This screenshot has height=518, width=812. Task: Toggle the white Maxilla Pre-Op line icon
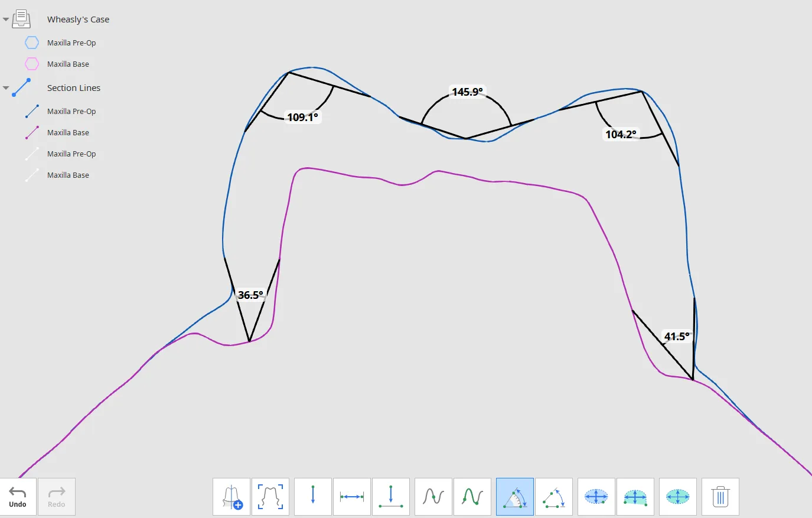point(32,154)
